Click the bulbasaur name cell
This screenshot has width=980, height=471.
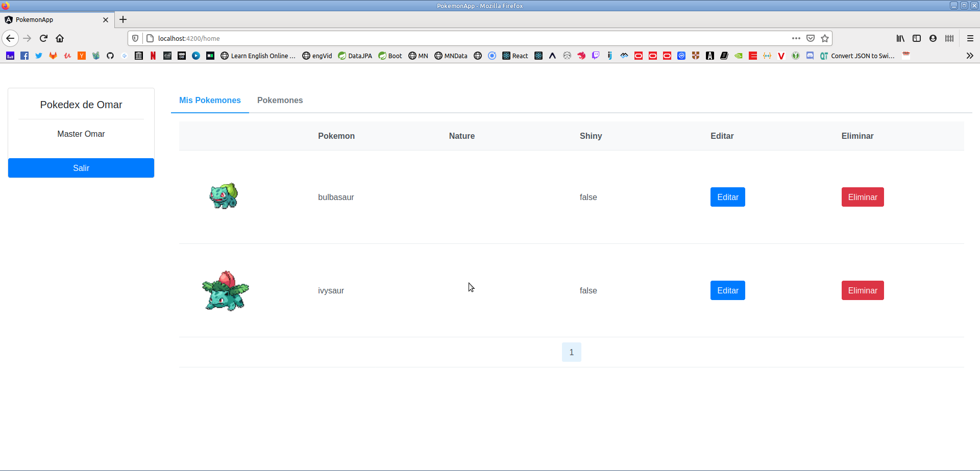(336, 197)
